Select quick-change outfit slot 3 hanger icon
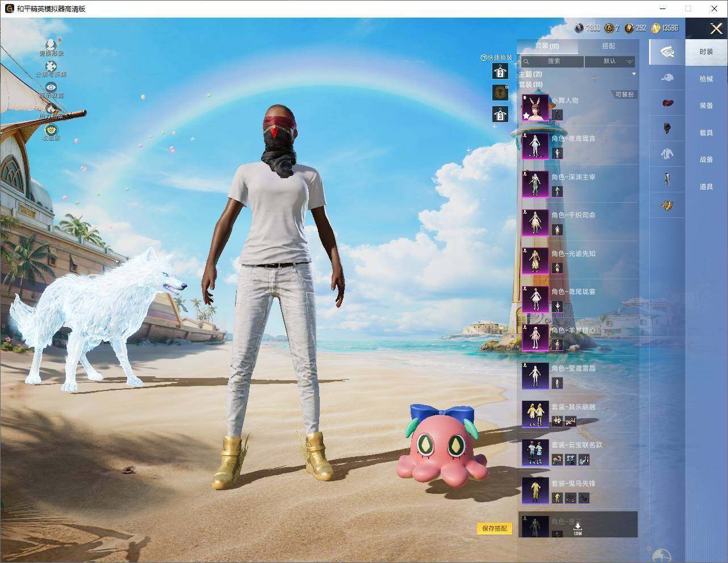 point(500,114)
